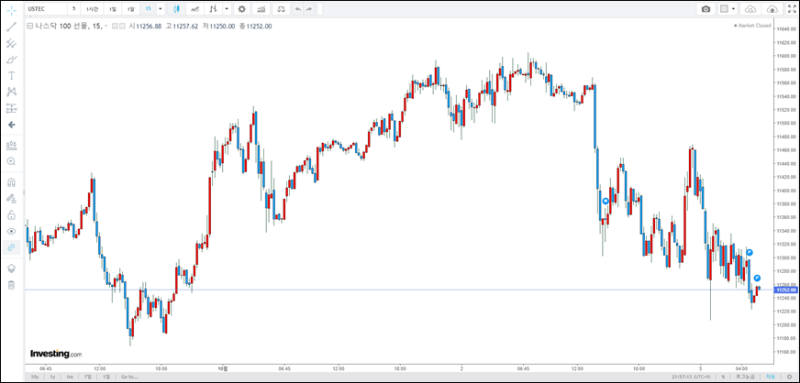Select the bars chart style
This screenshot has height=383, width=800.
click(x=213, y=9)
